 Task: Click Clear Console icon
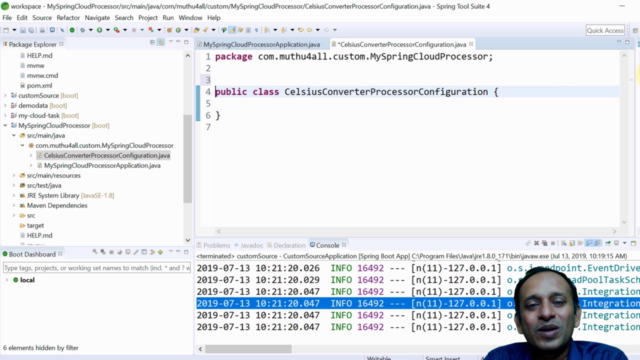click(564, 243)
